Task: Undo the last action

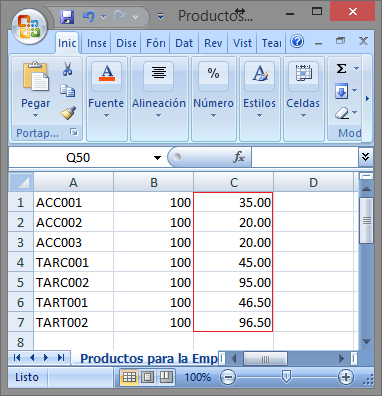Action: 89,16
